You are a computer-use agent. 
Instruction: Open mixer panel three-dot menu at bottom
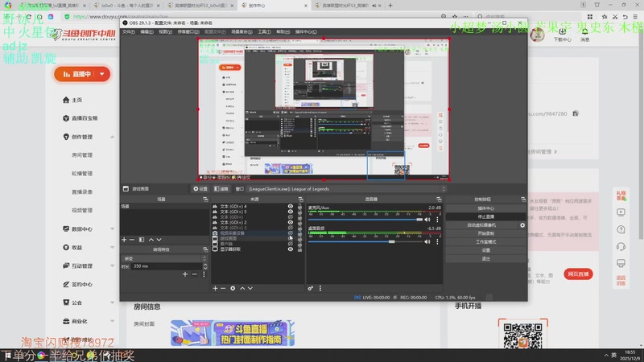tap(320, 289)
